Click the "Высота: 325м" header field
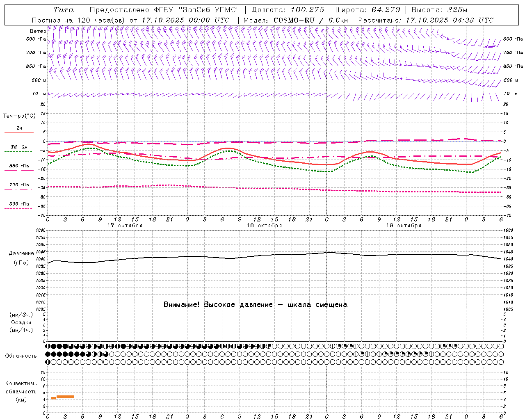Image resolution: width=525 pixels, height=420 pixels. 439,10
